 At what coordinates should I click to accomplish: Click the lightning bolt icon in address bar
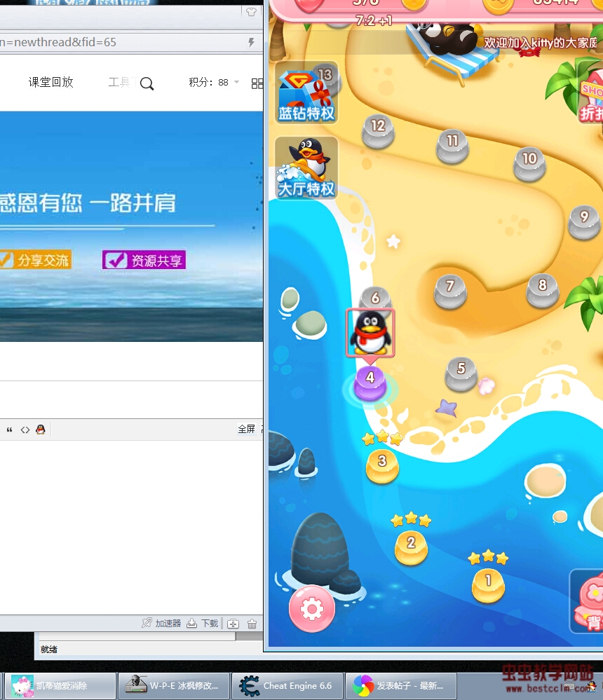tap(251, 43)
